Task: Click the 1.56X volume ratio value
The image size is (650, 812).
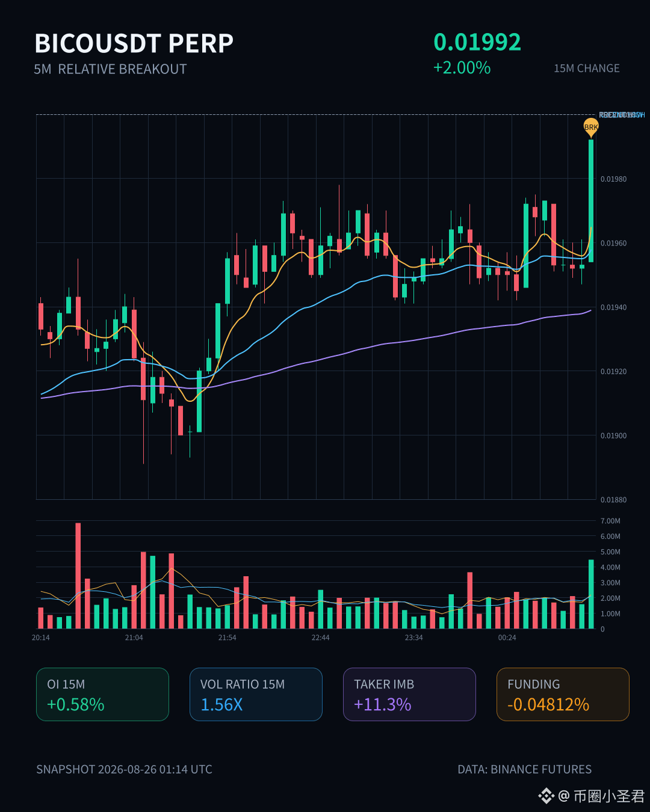Action: [221, 704]
